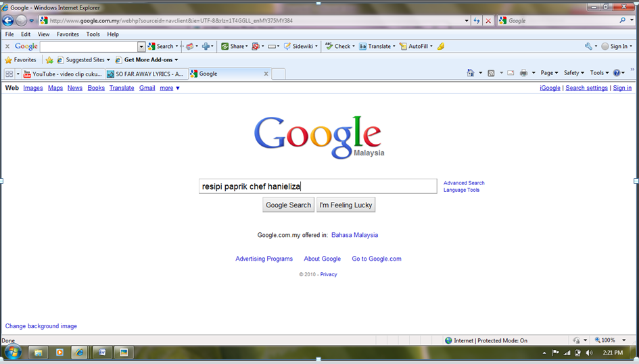Click the Google Toolbar Search button

coord(162,47)
